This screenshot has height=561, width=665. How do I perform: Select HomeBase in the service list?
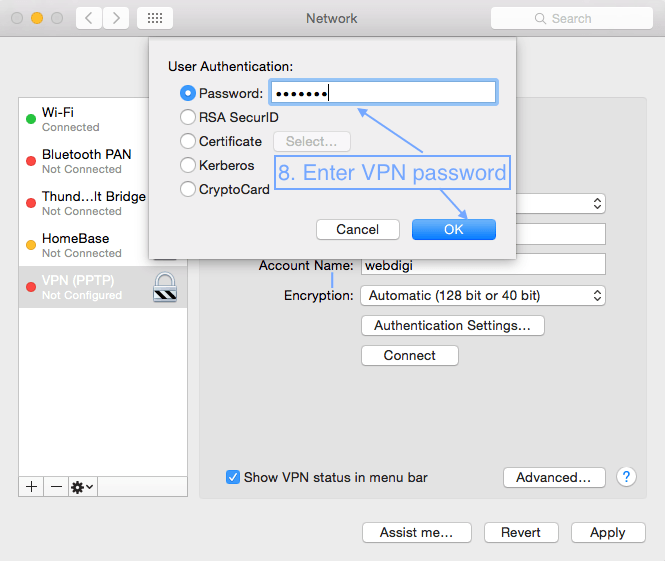84,245
